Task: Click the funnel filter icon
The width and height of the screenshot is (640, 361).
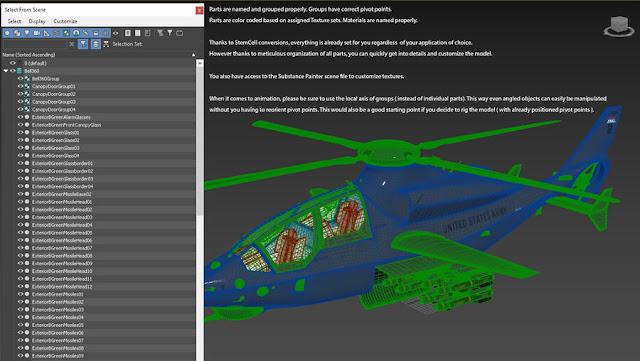Action: [x=169, y=33]
